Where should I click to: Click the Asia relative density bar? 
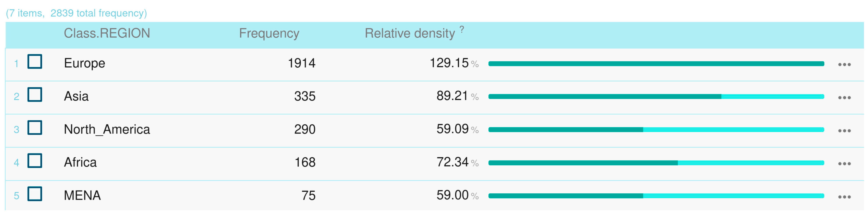pos(656,97)
